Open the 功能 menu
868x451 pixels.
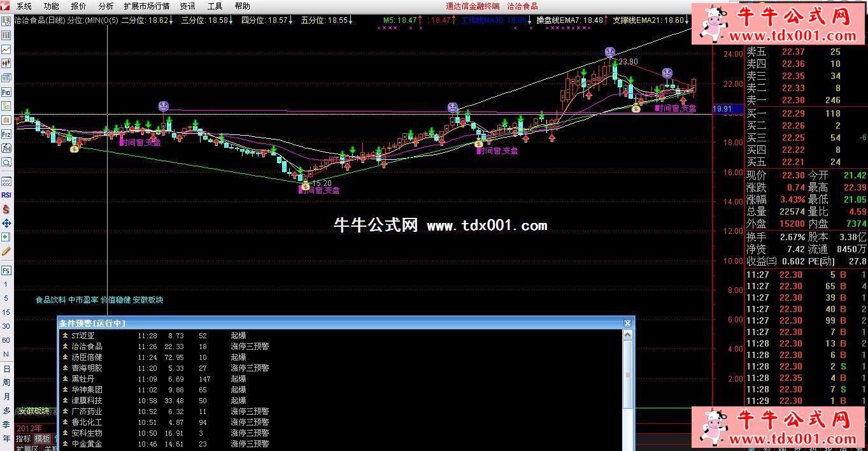51,6
